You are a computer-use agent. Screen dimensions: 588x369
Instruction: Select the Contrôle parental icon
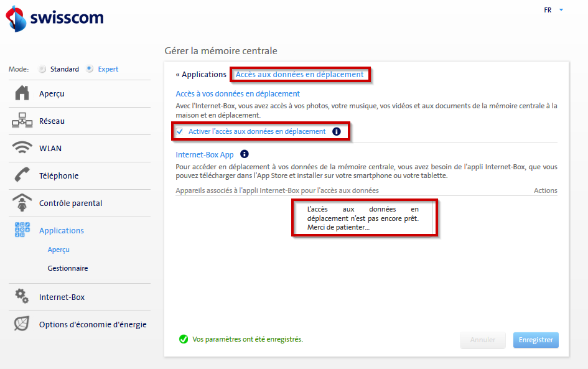[x=22, y=202]
